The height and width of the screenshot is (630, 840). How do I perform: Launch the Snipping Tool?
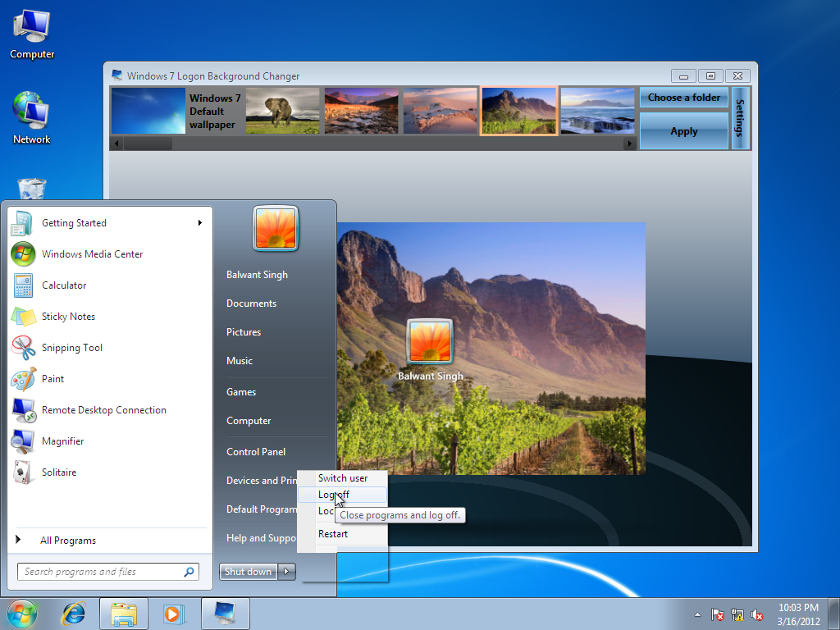coord(110,347)
